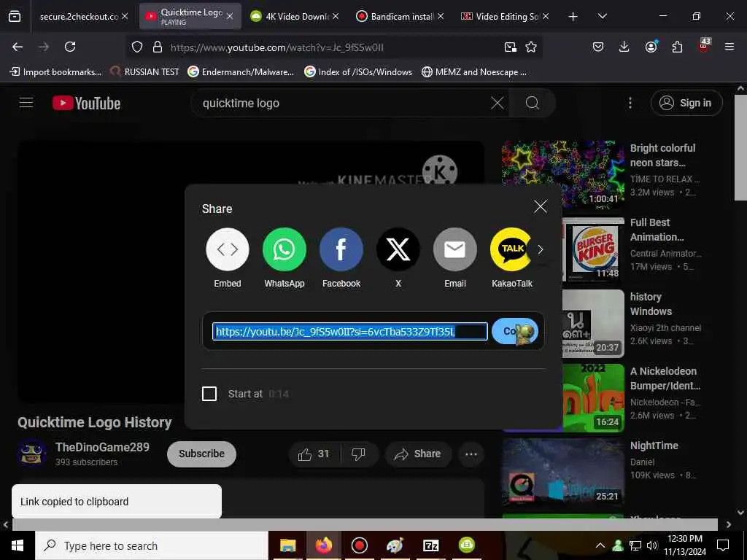Image resolution: width=747 pixels, height=560 pixels.
Task: Go back to previous page
Action: (18, 47)
